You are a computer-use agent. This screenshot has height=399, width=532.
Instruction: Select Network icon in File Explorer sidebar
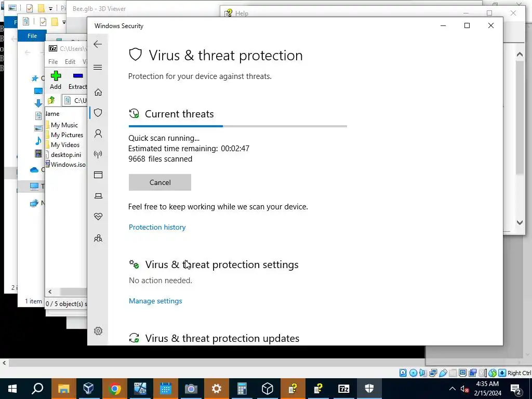click(34, 203)
